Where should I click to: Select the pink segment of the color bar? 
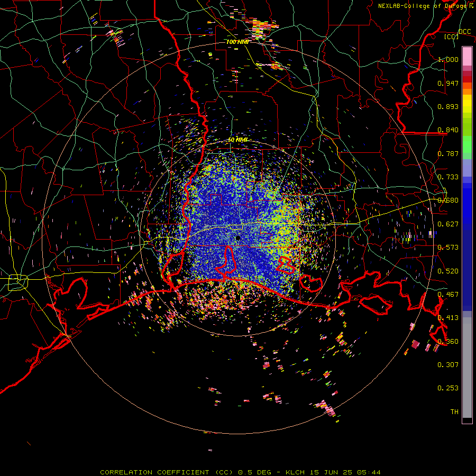467,57
